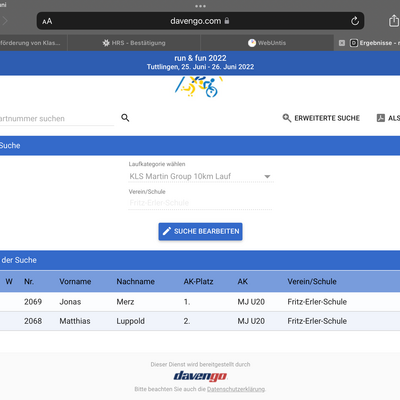
Task: Sort by the Vorname column header
Action: [75, 282]
